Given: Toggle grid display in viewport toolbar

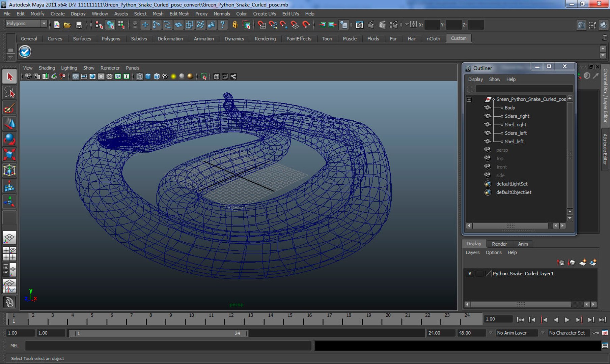Looking at the screenshot, I should [76, 77].
